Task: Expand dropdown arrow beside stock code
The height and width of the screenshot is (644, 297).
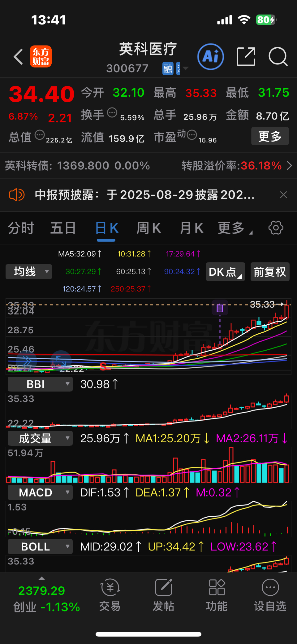Action: (186, 68)
